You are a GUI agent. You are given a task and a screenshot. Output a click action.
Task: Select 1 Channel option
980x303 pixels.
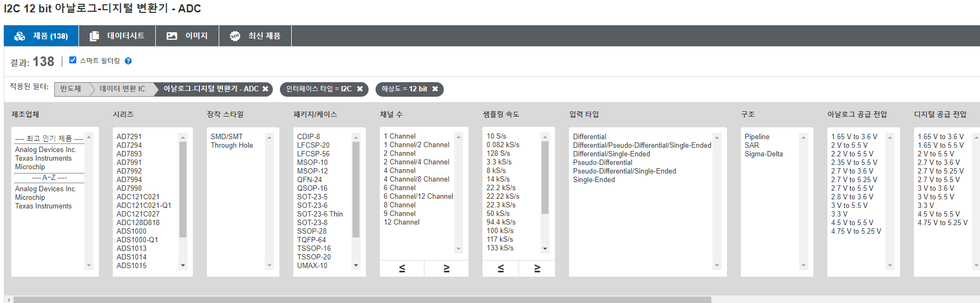click(400, 136)
